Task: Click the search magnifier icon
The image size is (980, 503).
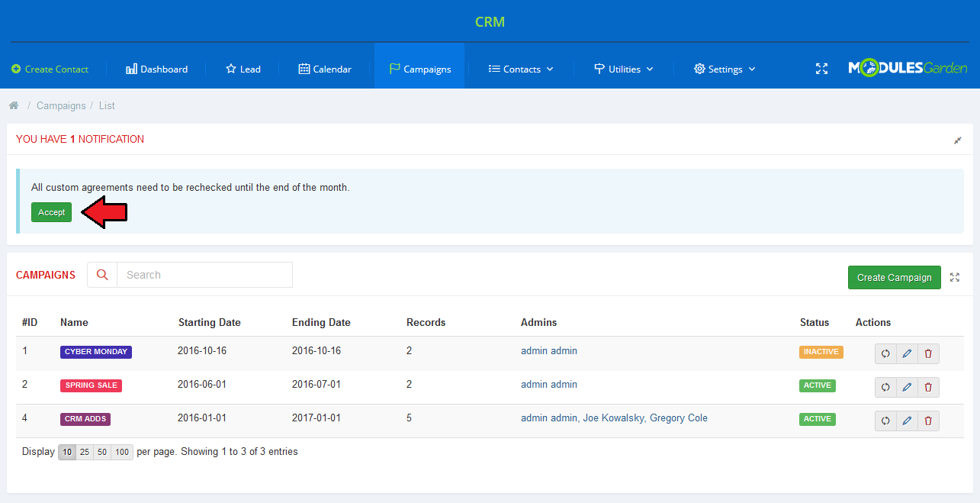Action: (x=102, y=275)
